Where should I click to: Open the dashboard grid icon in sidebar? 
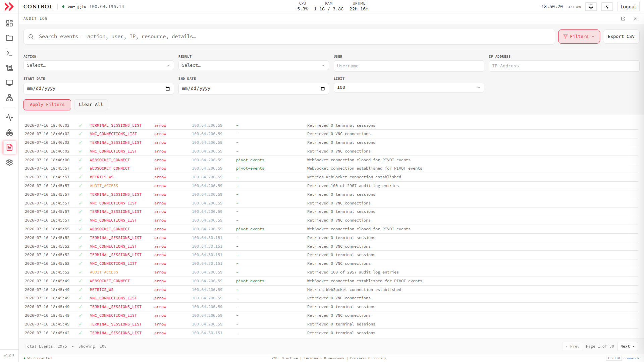point(9,23)
